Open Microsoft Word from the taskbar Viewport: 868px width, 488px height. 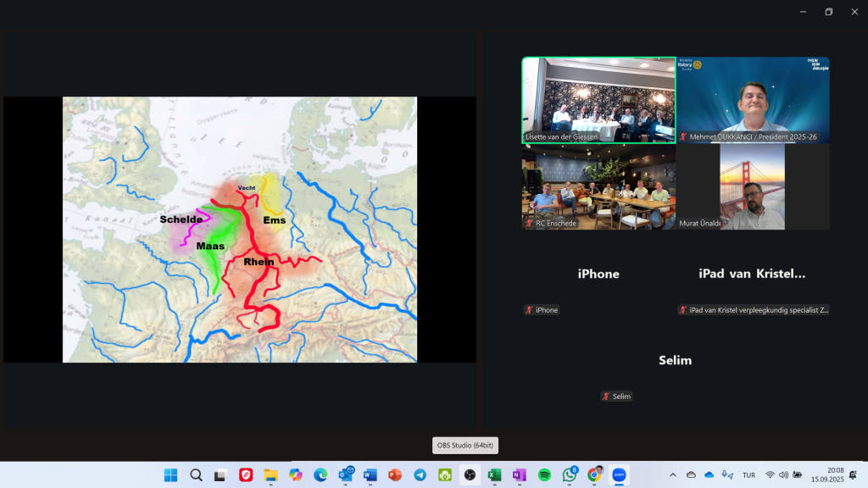pyautogui.click(x=370, y=474)
